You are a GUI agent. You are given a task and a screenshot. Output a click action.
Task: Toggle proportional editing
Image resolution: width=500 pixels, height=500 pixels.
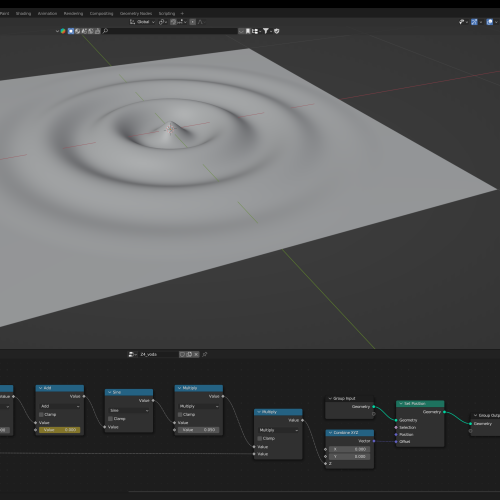(193, 22)
